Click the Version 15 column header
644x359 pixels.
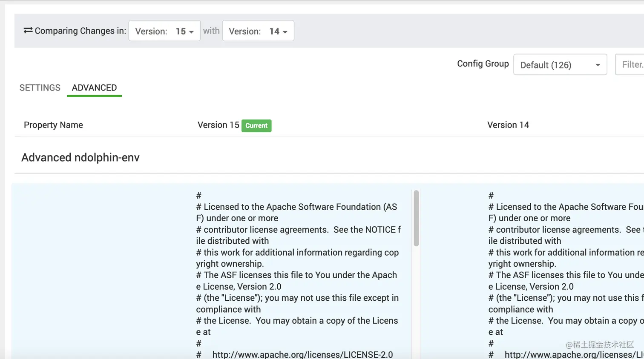click(x=218, y=125)
